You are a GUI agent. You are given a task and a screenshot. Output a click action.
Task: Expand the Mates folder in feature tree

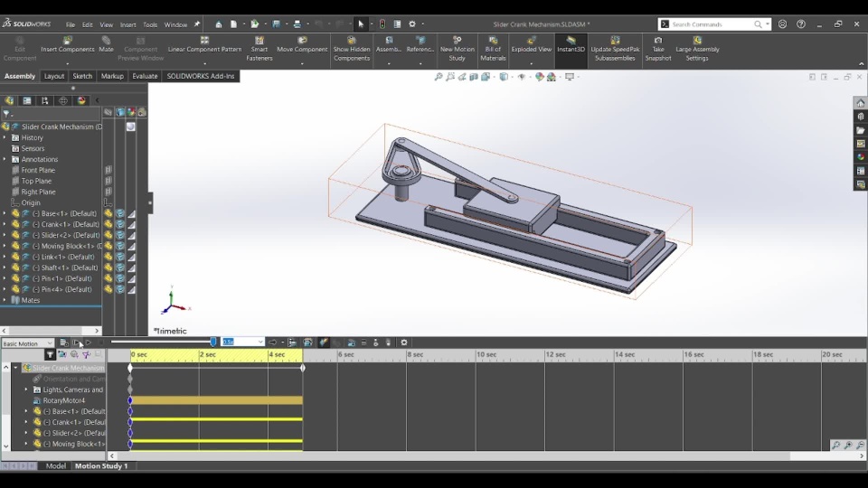(5, 300)
